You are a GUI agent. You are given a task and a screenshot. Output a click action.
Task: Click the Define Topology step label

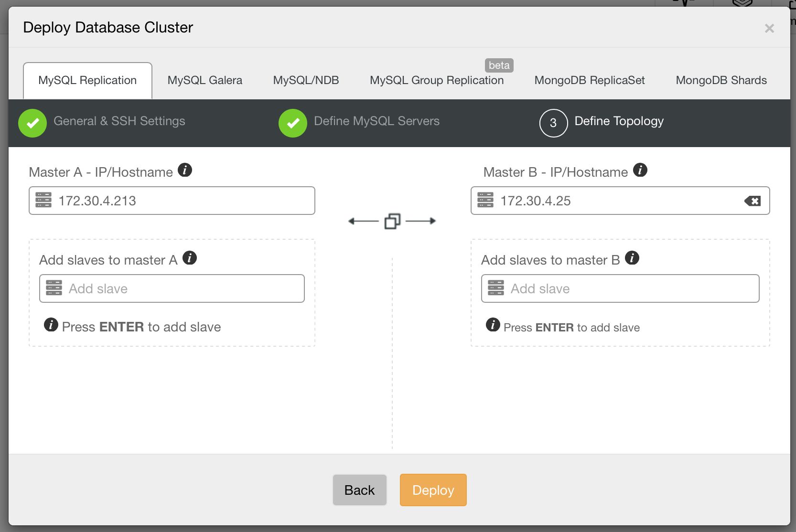[619, 121]
